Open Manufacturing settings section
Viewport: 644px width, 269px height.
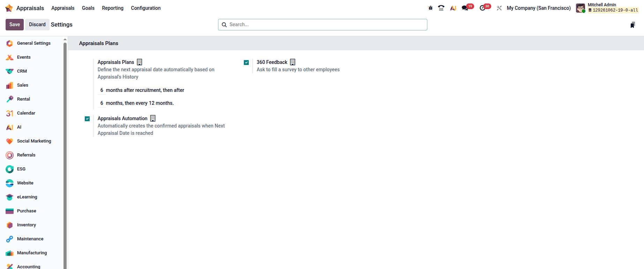click(x=31, y=253)
